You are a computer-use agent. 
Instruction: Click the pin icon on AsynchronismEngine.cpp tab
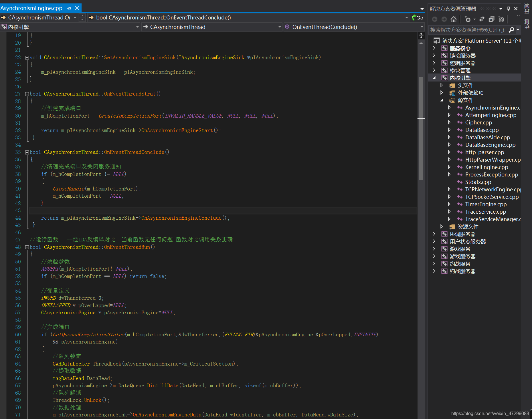click(69, 8)
